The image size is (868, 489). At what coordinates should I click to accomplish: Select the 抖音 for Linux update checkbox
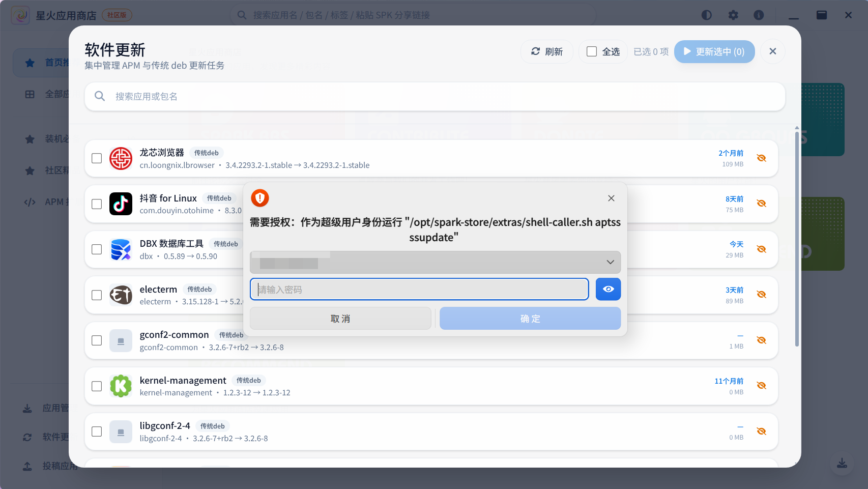click(97, 204)
